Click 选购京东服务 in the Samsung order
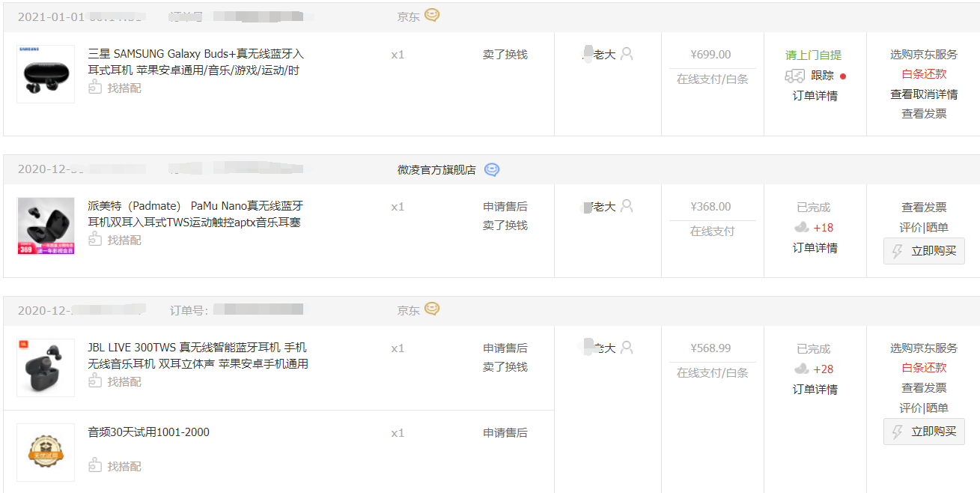This screenshot has width=980, height=493. 924,55
